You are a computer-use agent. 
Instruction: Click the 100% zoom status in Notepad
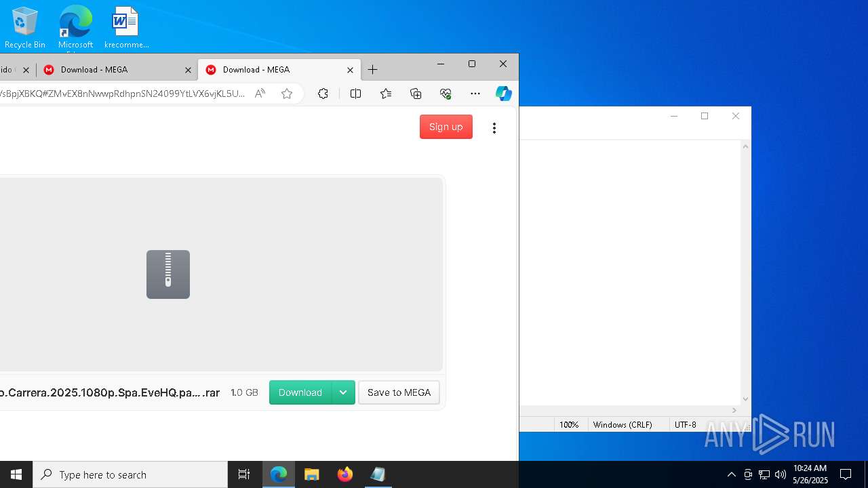point(569,425)
